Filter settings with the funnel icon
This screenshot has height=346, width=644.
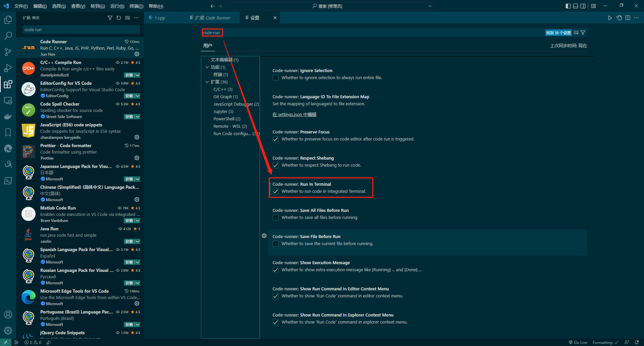tap(583, 33)
